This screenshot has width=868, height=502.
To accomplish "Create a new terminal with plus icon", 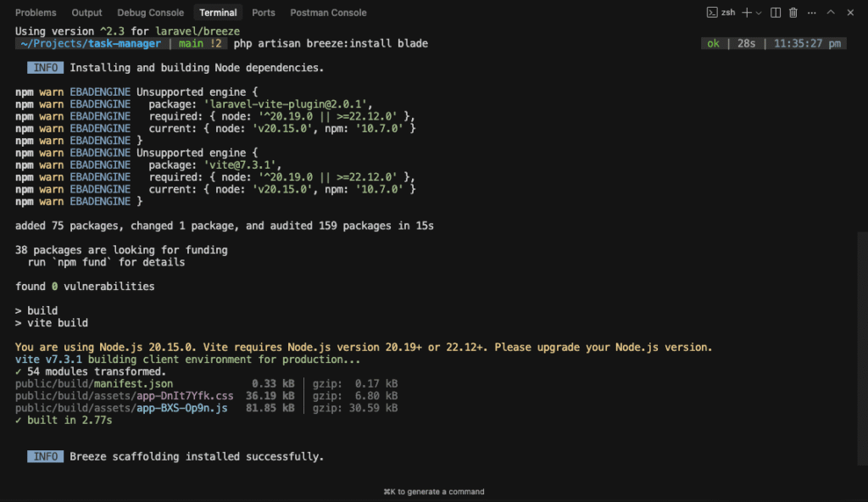I will coord(747,13).
